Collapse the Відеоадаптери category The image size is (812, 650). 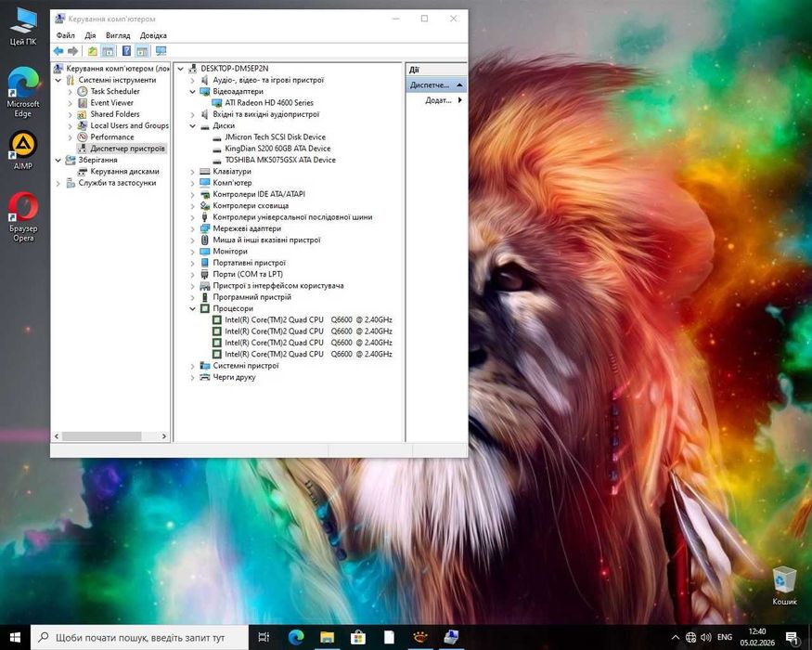click(192, 92)
